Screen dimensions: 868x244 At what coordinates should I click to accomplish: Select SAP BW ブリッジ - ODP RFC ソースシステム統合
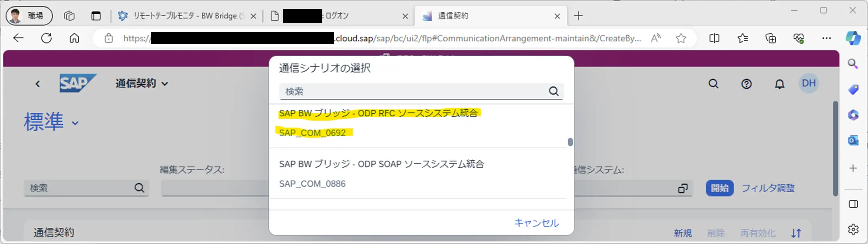click(x=378, y=113)
